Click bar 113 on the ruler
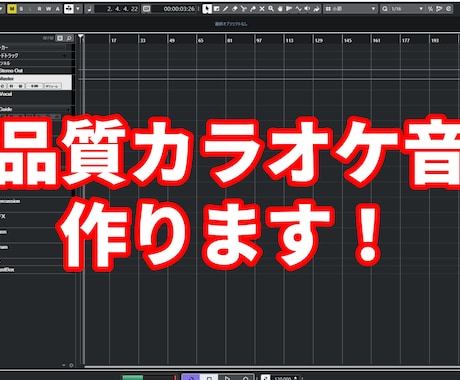Image resolution: width=460 pixels, height=380 pixels. 289,40
